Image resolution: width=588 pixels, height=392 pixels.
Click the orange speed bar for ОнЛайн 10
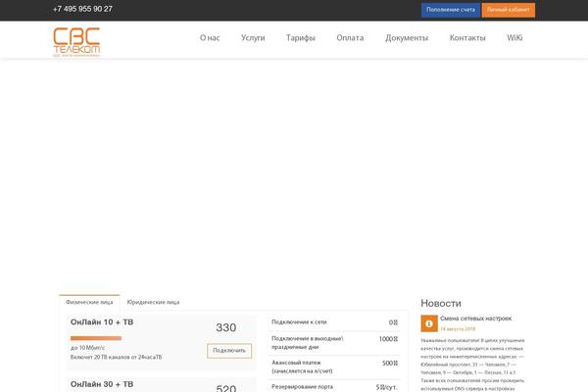pos(96,338)
